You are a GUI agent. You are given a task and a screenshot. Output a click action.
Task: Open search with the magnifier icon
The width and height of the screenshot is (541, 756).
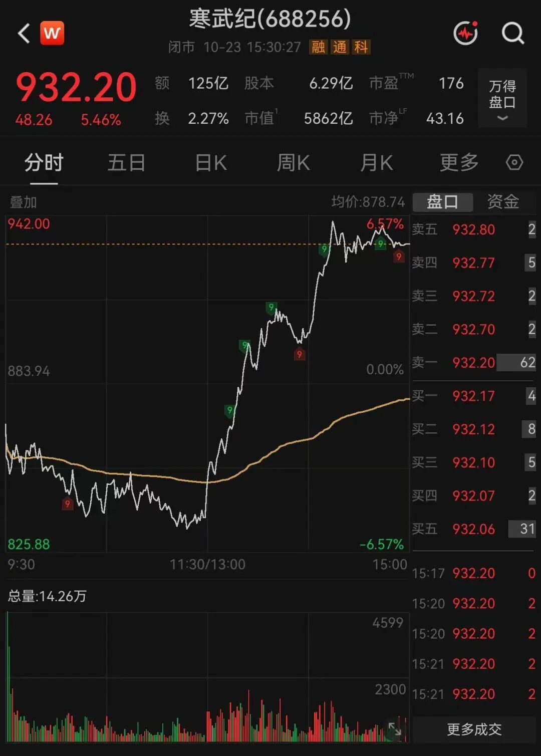[513, 34]
